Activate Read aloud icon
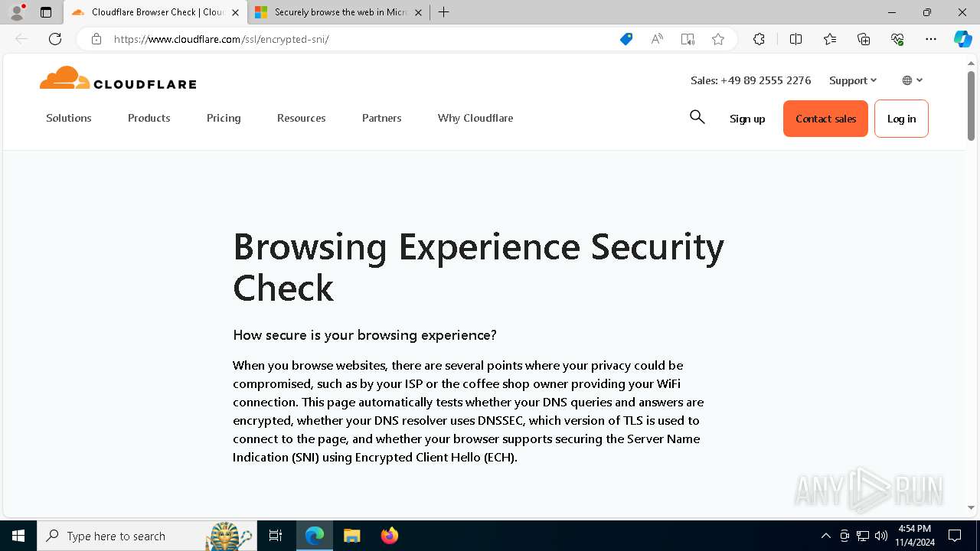The height and width of the screenshot is (551, 980). pos(657,39)
